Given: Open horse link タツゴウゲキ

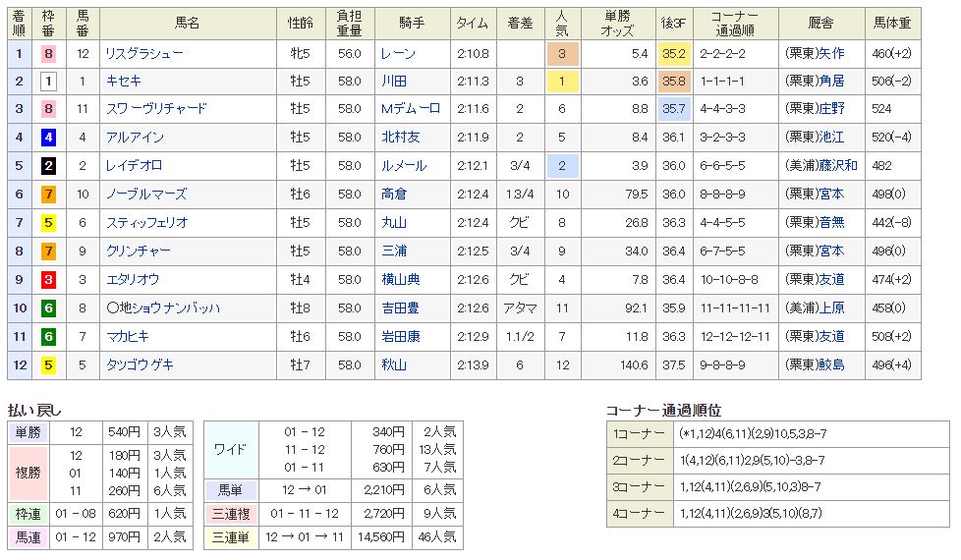Looking at the screenshot, I should click(x=140, y=365).
